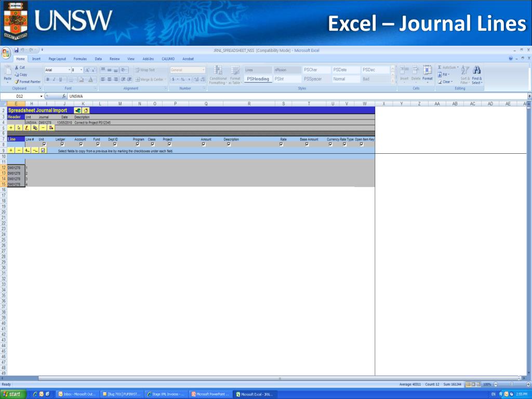Click Wrap Text in the Alignment group
This screenshot has height=399, width=532.
[x=145, y=70]
